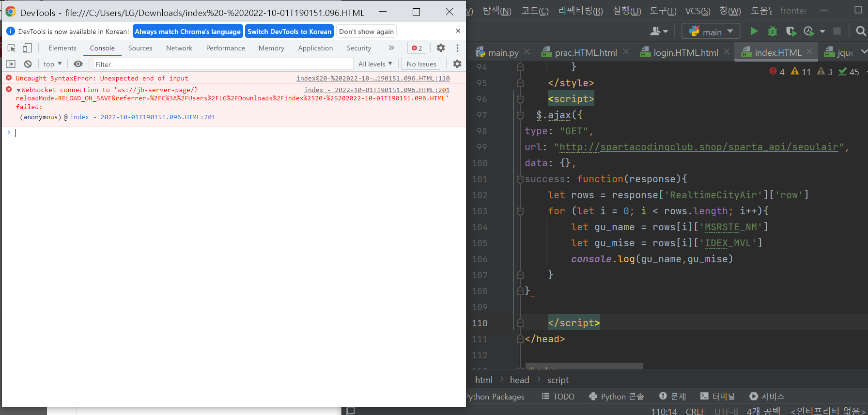This screenshot has height=415, width=868.
Task: Run the main configuration in PyCharm
Action: 754,32
